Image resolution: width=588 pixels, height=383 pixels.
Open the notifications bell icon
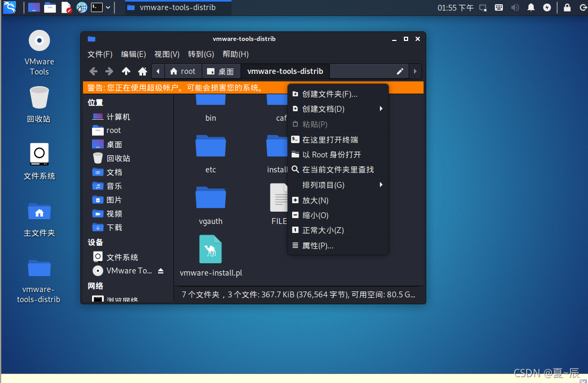531,7
